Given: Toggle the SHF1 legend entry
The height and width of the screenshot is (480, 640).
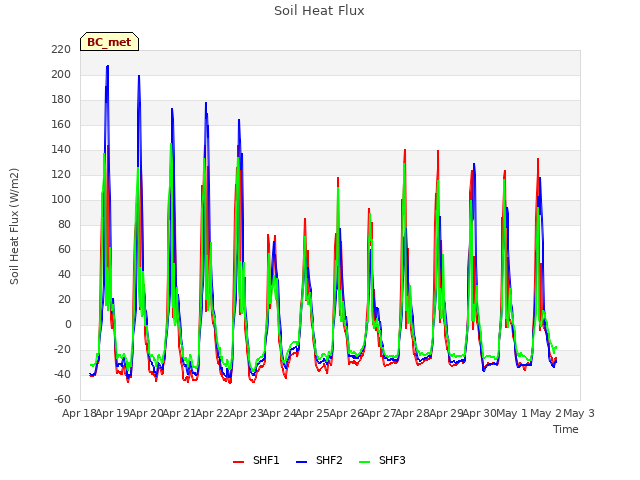Looking at the screenshot, I should pyautogui.click(x=256, y=460).
